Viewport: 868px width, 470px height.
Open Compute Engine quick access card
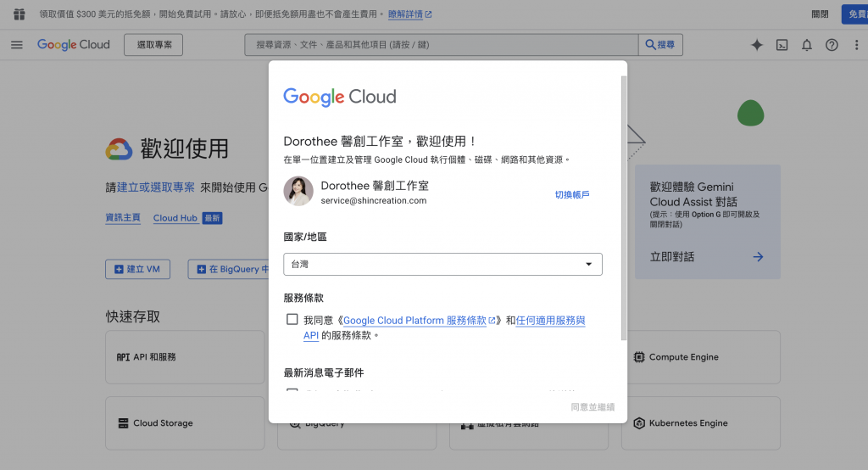[x=701, y=357]
